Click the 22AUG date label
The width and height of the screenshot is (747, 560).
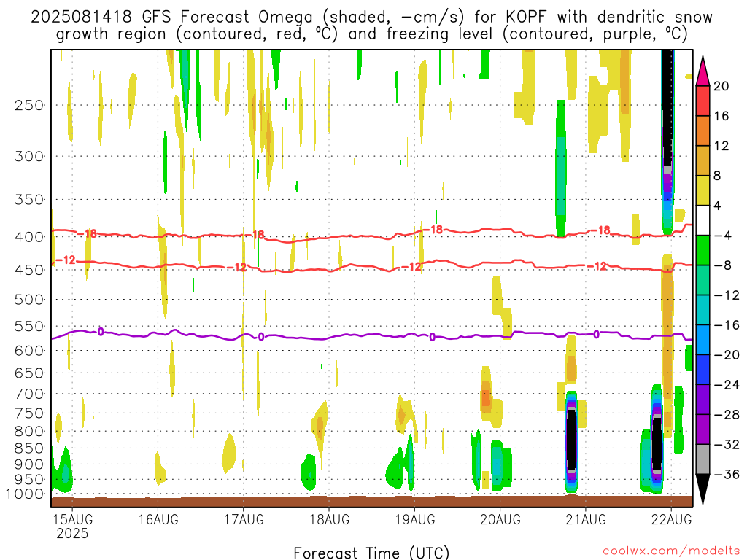click(671, 519)
